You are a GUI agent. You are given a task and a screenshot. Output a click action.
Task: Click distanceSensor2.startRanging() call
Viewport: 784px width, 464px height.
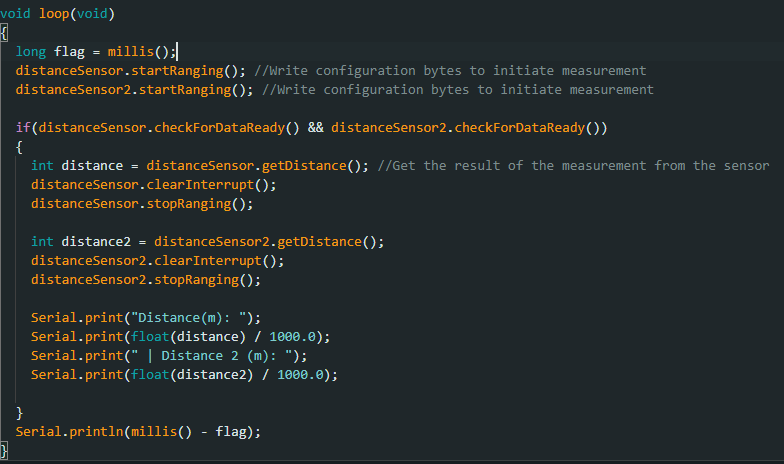tap(134, 90)
